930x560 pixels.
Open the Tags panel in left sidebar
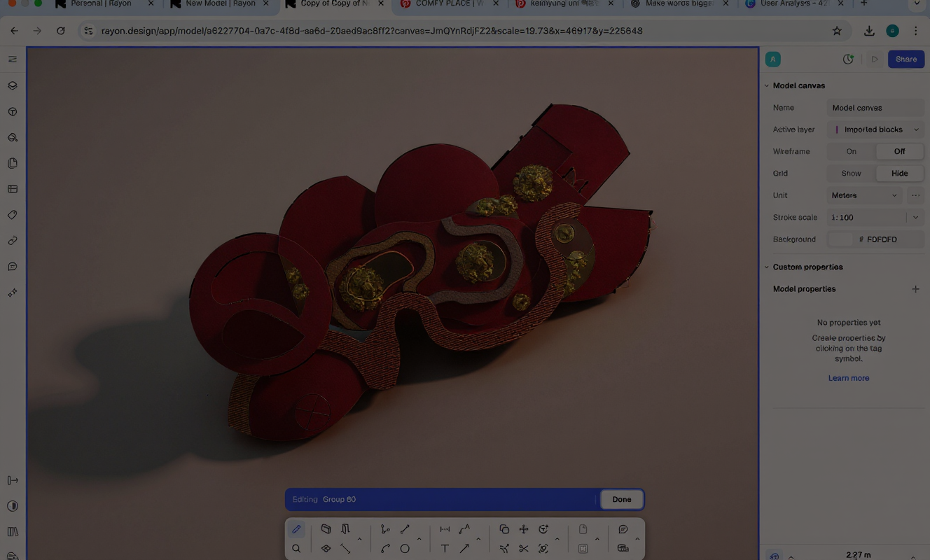[x=13, y=215]
